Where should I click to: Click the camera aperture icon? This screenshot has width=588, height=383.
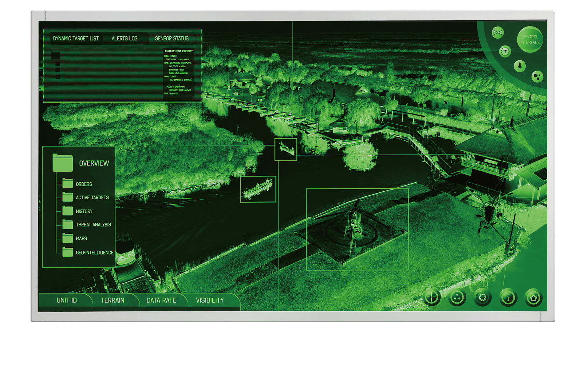pyautogui.click(x=483, y=298)
